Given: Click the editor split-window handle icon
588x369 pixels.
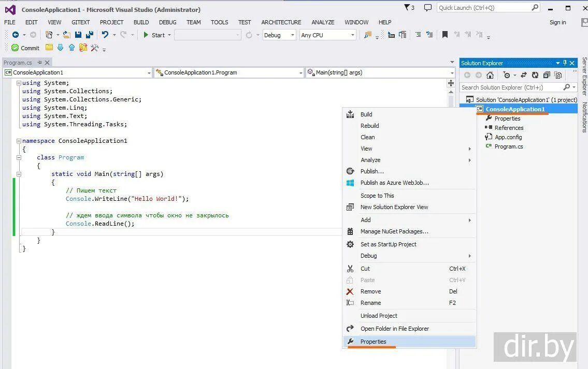Looking at the screenshot, I should 451,83.
